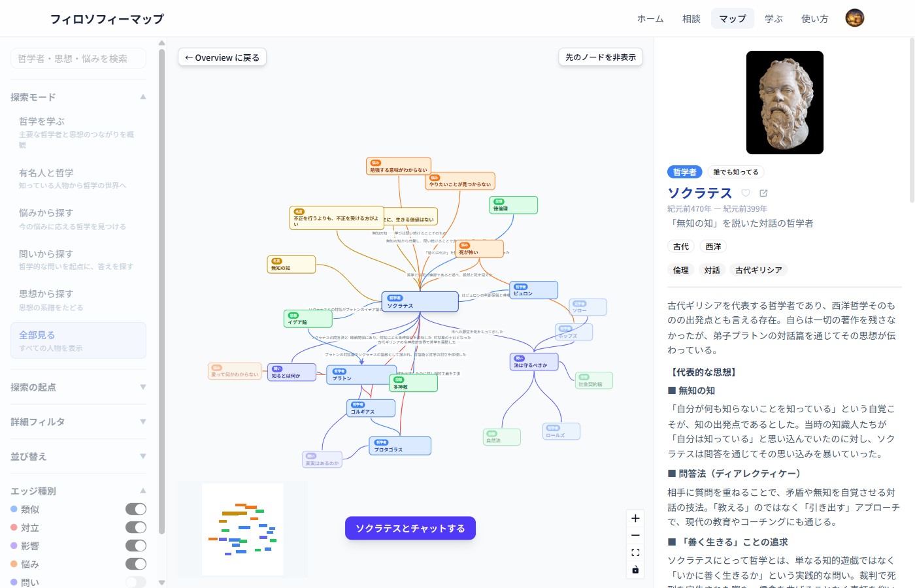Open ソクラテス external link icon
The height and width of the screenshot is (588, 915).
pos(763,193)
